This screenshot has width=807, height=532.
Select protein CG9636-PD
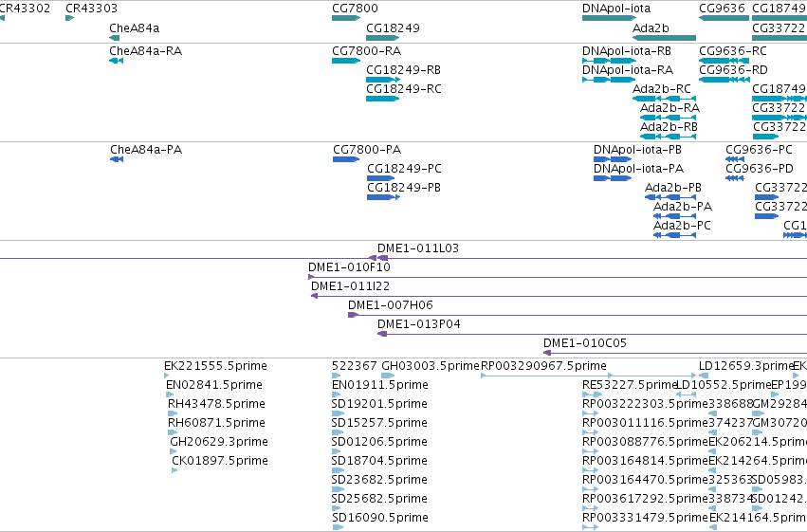point(760,169)
